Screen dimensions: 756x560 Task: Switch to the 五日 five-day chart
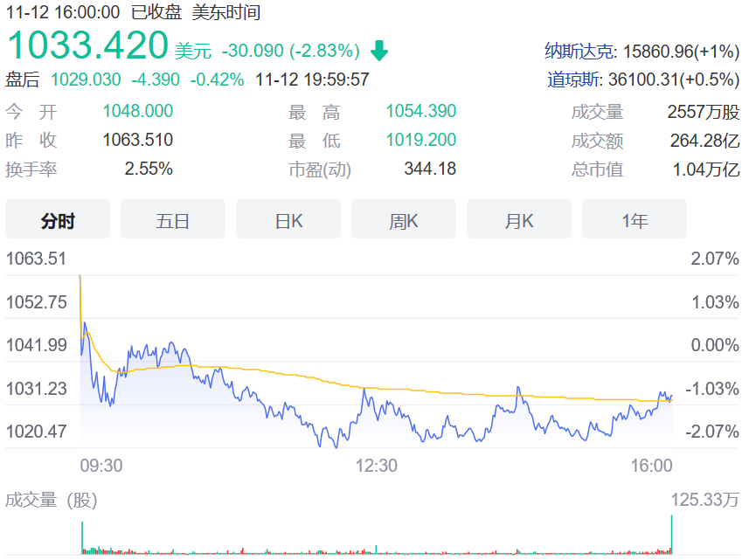(x=172, y=219)
